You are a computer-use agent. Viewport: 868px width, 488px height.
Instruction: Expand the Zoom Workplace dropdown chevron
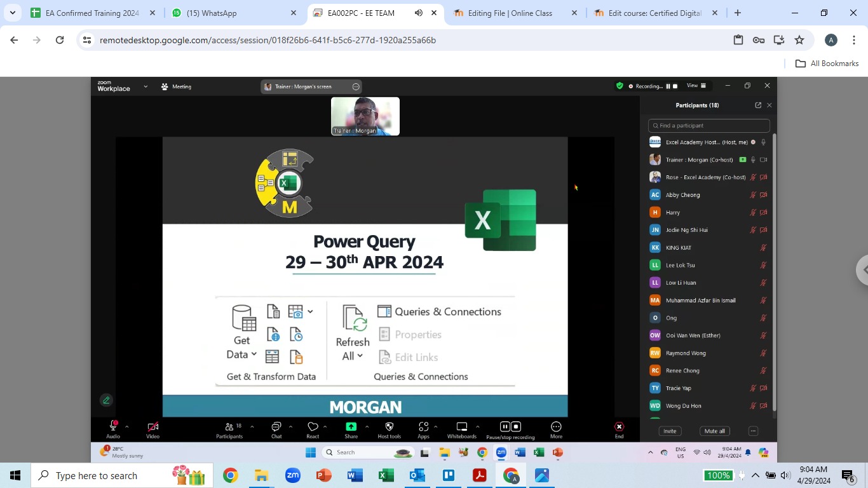pos(146,86)
